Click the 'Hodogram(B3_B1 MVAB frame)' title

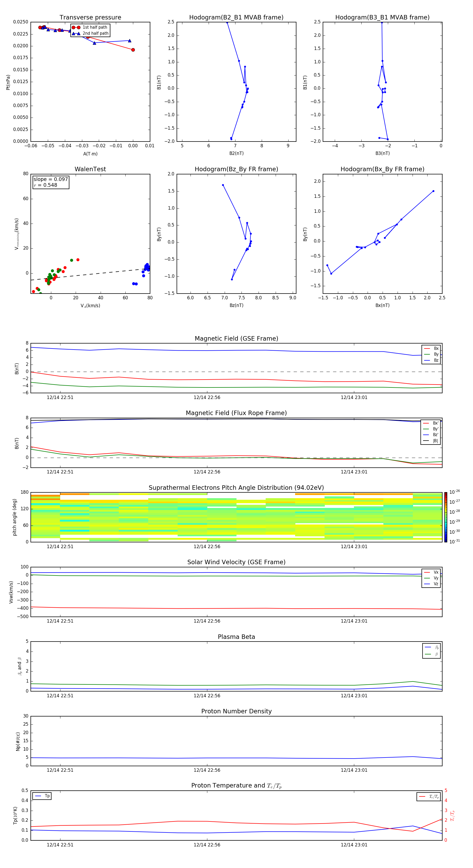[382, 18]
